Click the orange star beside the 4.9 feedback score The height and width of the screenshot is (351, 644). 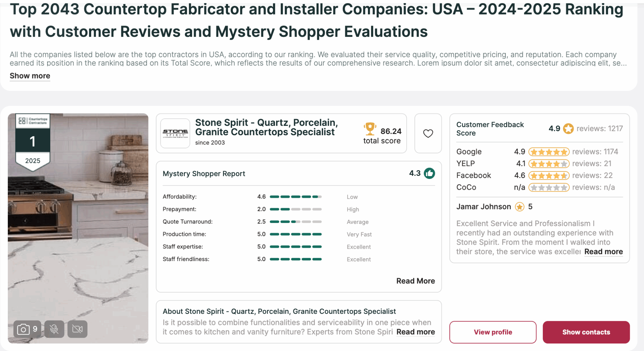tap(568, 129)
